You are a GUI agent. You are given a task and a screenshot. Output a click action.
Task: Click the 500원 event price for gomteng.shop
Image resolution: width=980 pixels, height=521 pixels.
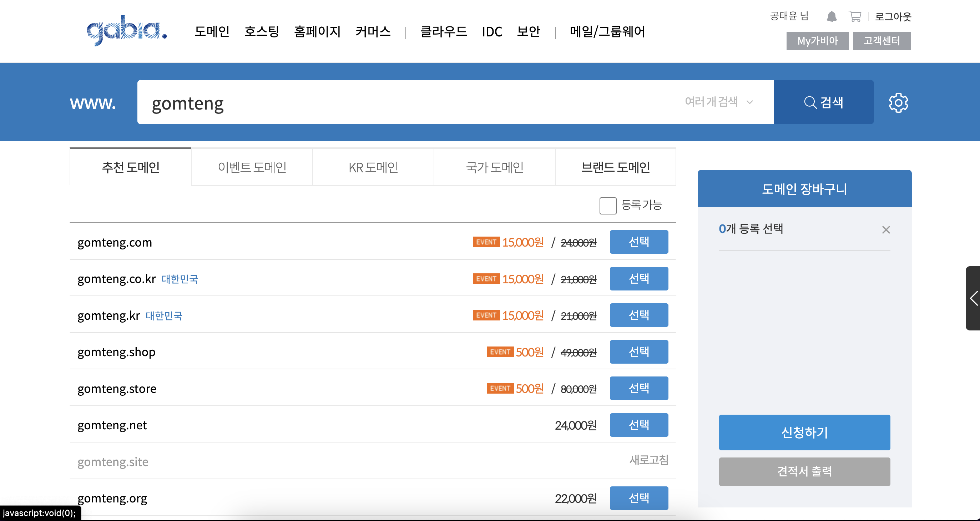pyautogui.click(x=530, y=352)
